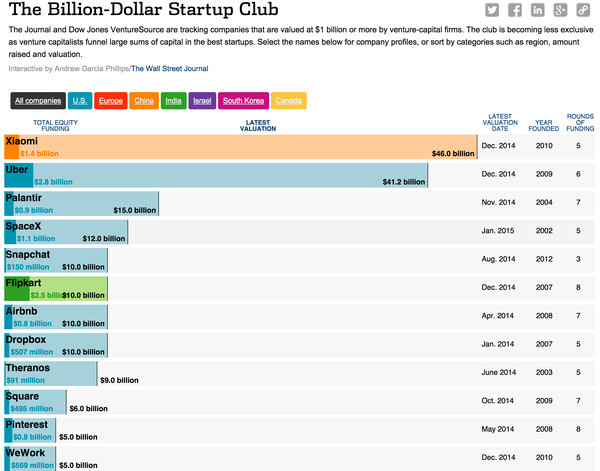
Task: Sort by Year Founded column
Action: click(544, 125)
